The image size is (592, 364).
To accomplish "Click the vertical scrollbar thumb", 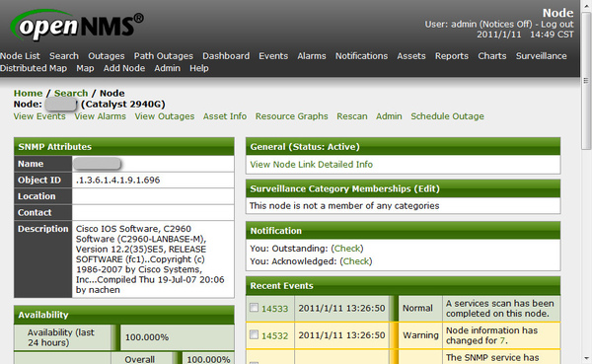I will [x=586, y=80].
